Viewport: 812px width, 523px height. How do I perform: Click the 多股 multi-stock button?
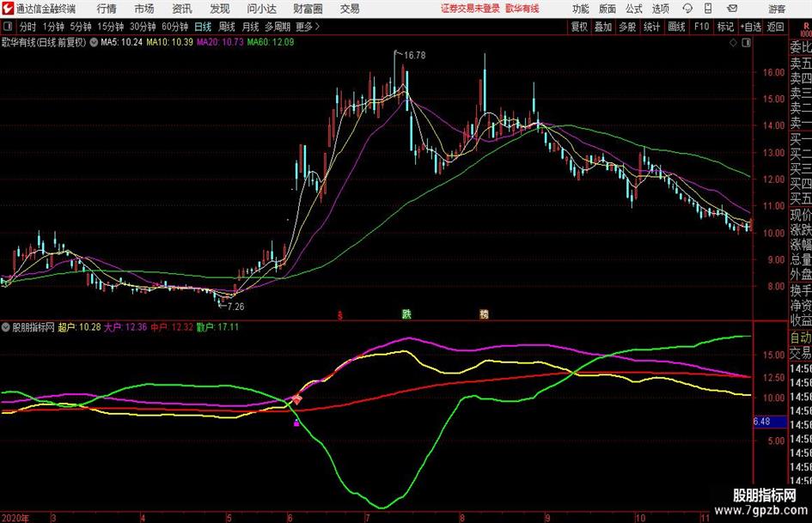[627, 27]
